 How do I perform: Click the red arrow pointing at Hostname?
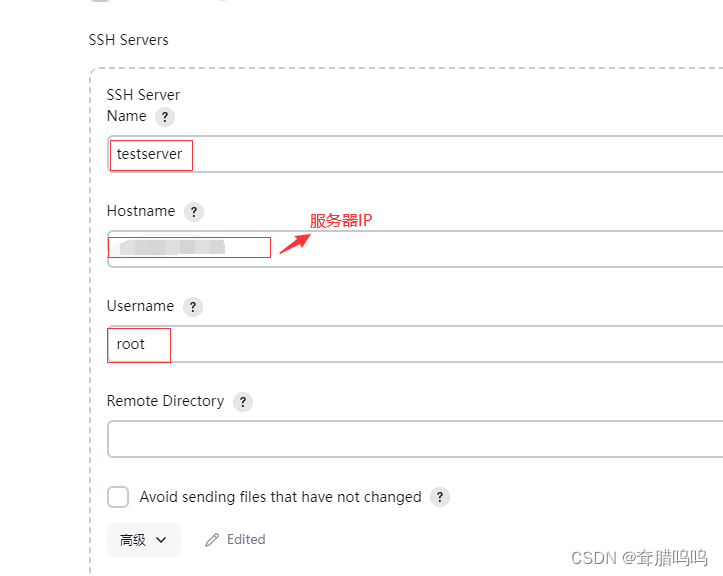(x=292, y=243)
